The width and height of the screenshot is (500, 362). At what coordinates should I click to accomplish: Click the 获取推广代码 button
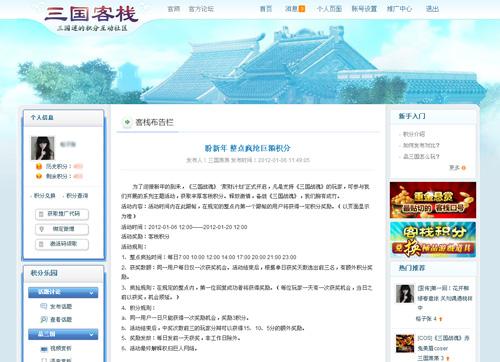coord(62,214)
